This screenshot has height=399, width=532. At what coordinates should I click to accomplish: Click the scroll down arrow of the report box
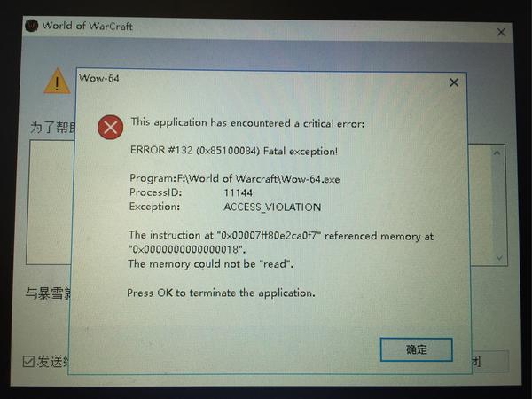tap(499, 258)
